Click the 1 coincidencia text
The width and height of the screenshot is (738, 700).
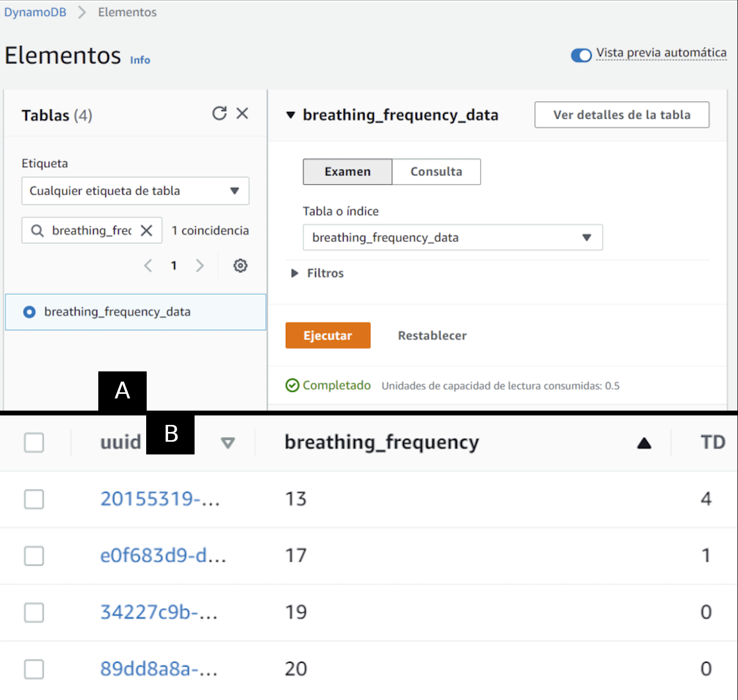(210, 231)
